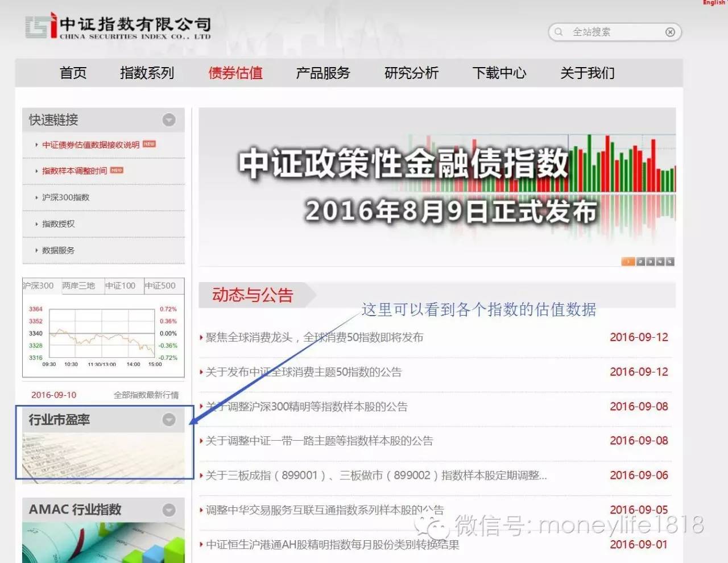
Task: Open 聚焦全球消费龙头 announcement
Action: 315,337
